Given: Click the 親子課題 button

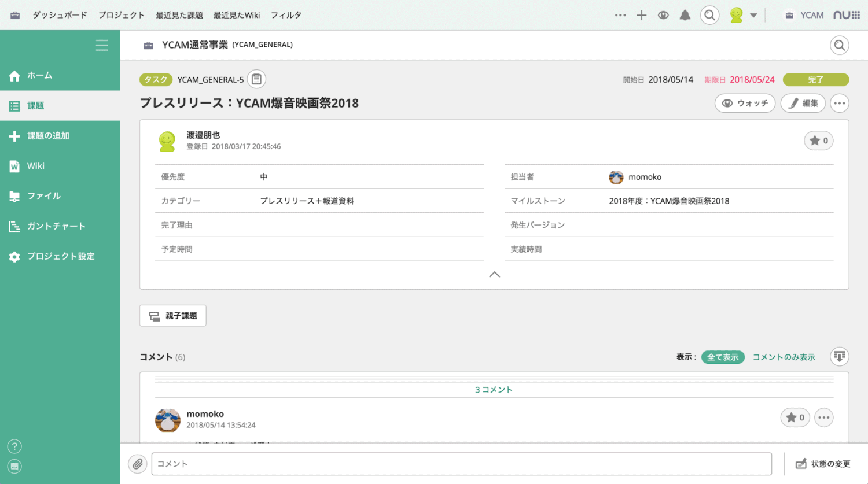Looking at the screenshot, I should click(173, 316).
